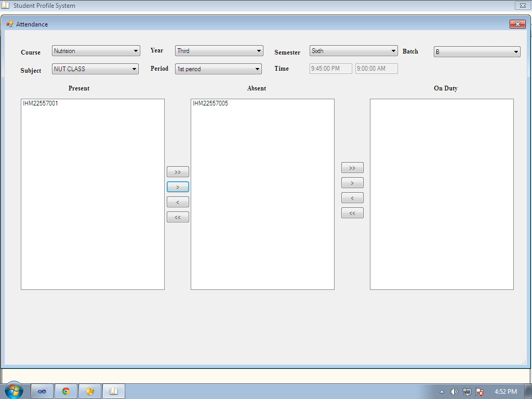Screen dimensions: 532x399
Task: Select IHM22557005 in the Absent list
Action: click(x=210, y=103)
